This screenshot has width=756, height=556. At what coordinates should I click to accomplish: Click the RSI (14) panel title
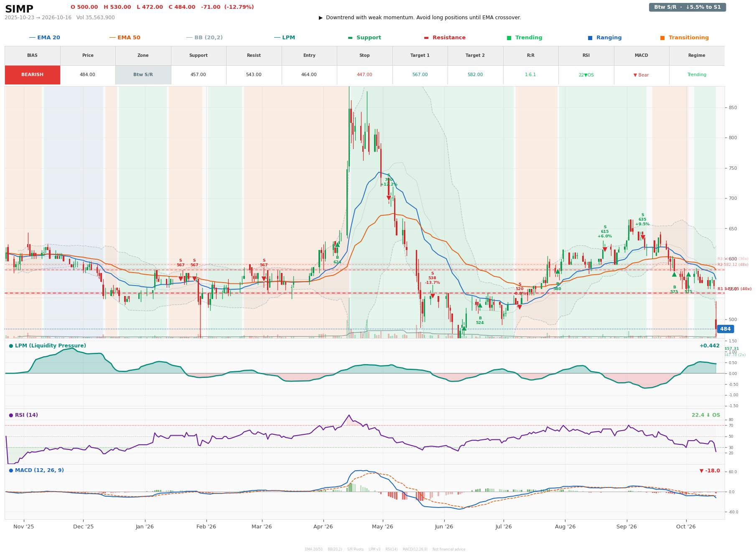click(x=23, y=415)
